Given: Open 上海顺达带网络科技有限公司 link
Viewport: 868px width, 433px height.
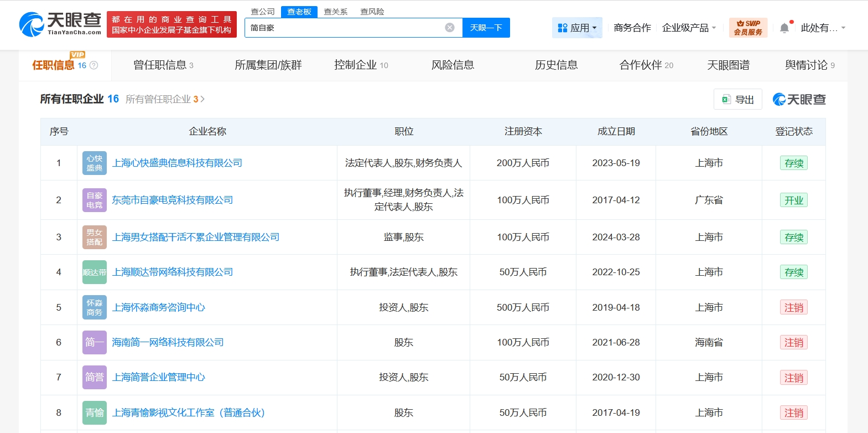Looking at the screenshot, I should pyautogui.click(x=173, y=272).
